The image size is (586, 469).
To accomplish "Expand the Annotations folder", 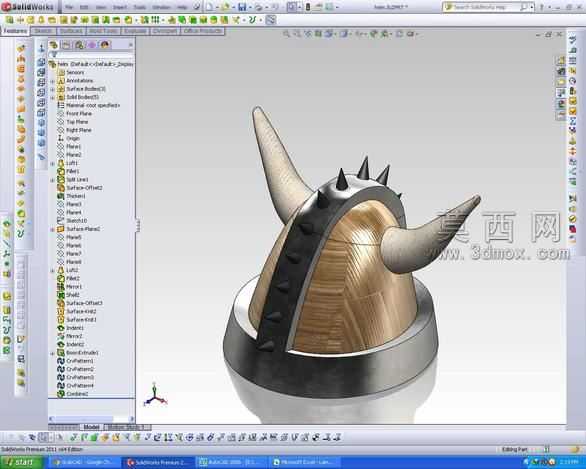I will pos(53,81).
